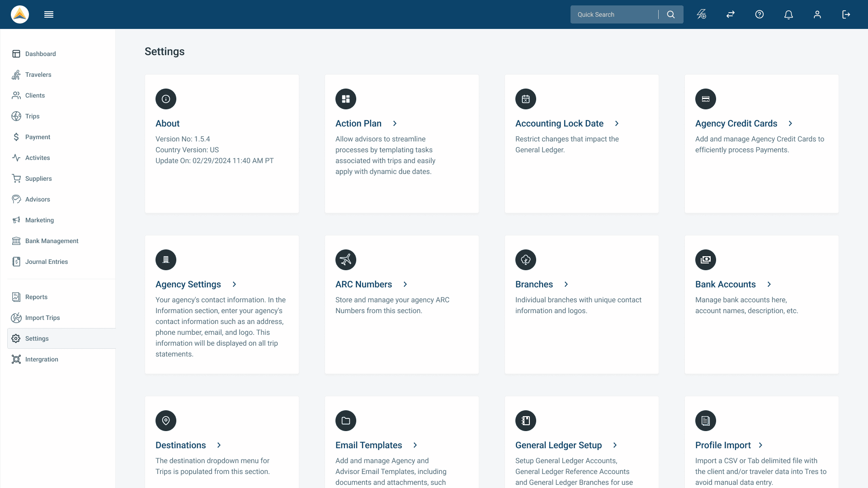868x488 pixels.
Task: Go to Bank Management sidebar item
Action: [x=52, y=241]
